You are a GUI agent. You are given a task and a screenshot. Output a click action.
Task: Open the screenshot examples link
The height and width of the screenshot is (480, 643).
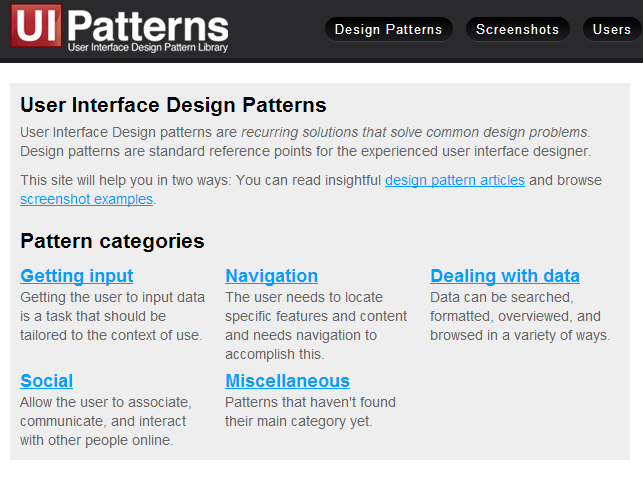(x=87, y=199)
